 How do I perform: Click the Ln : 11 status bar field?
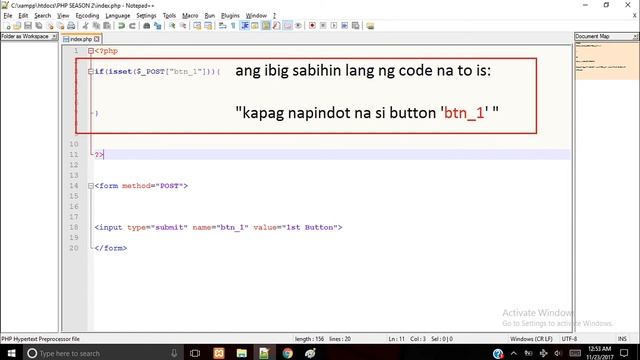coord(396,339)
